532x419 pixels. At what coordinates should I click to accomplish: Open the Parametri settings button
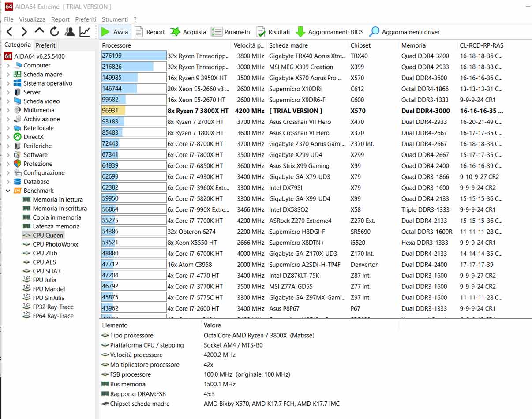pos(230,32)
